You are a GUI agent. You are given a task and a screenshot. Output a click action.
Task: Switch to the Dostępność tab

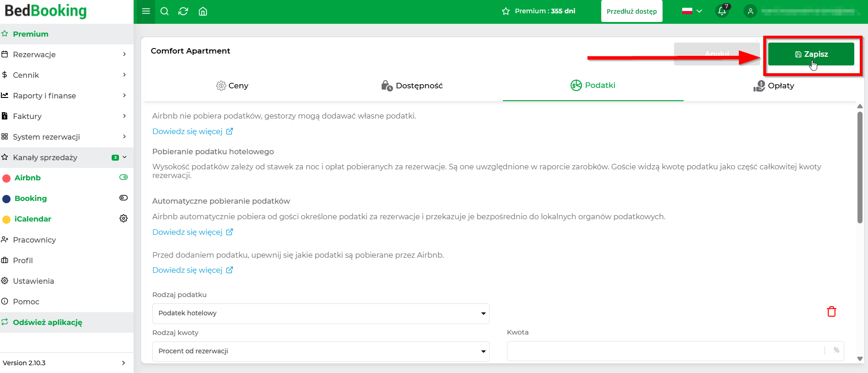click(412, 86)
